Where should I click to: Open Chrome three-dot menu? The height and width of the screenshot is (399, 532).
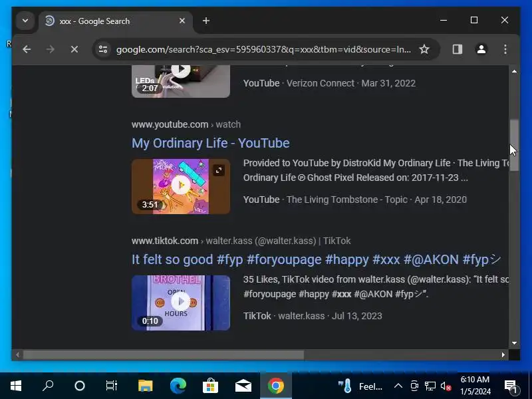tap(505, 49)
